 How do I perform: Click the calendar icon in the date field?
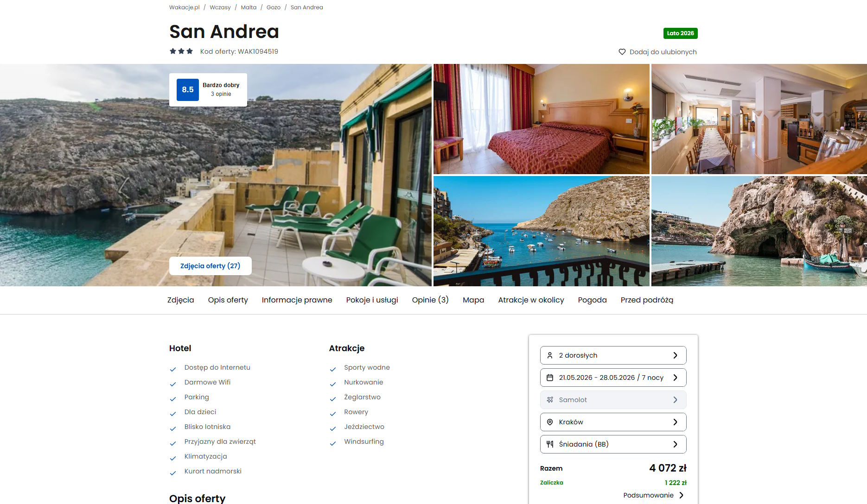pyautogui.click(x=550, y=378)
